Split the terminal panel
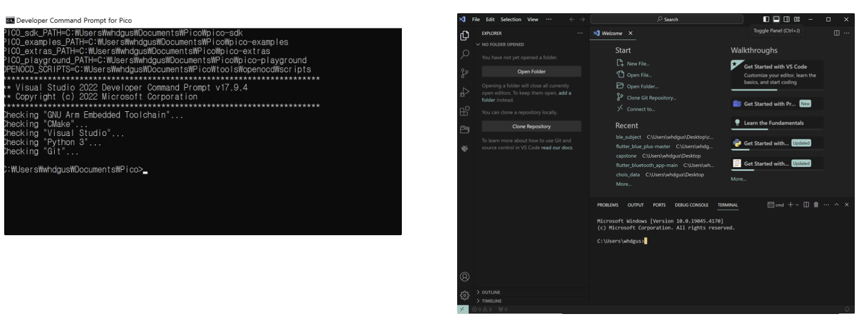Screen dimensions: 868x323 coord(806,205)
